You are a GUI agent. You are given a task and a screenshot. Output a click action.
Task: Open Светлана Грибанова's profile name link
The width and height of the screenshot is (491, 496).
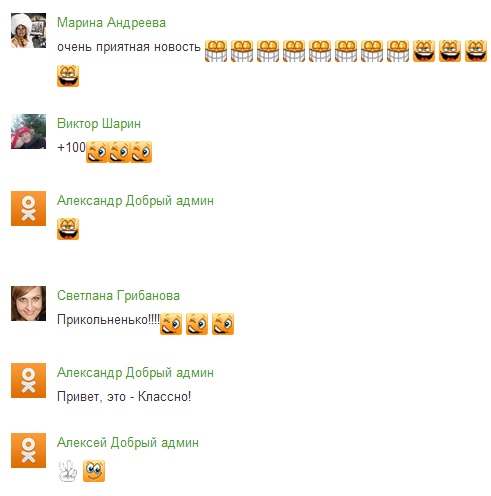pos(118,296)
